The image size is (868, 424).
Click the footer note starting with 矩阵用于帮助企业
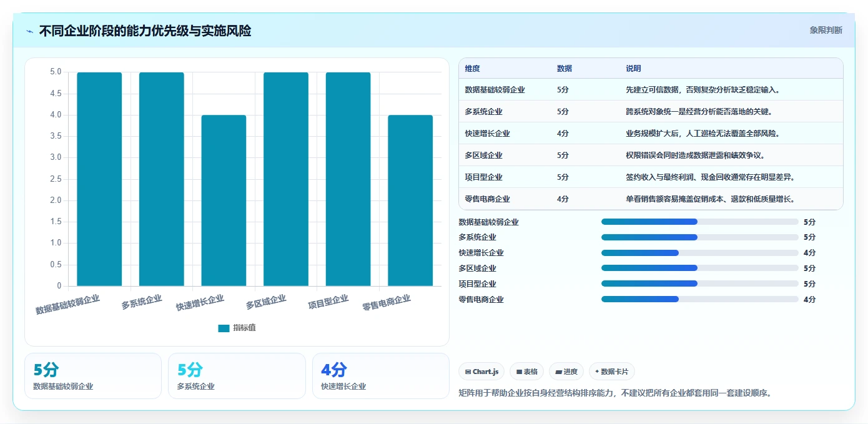(615, 393)
